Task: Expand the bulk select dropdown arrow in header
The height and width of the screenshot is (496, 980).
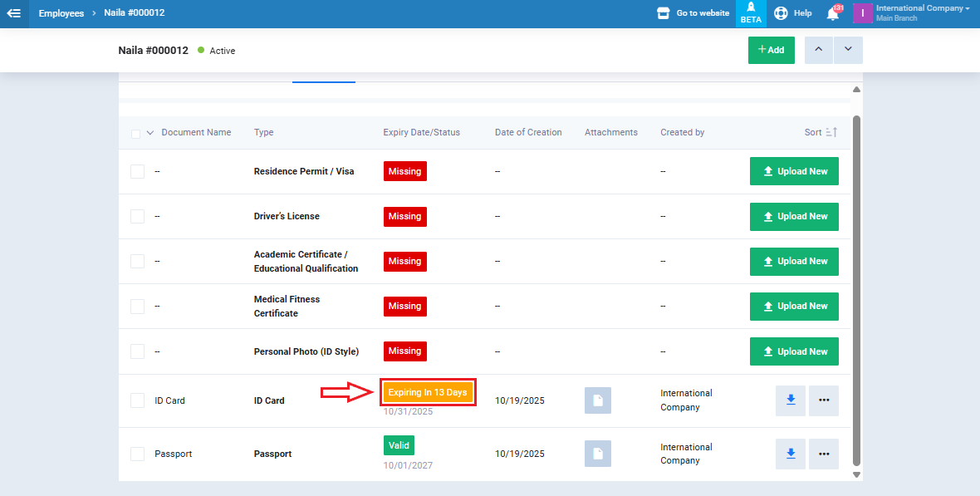Action: point(150,133)
